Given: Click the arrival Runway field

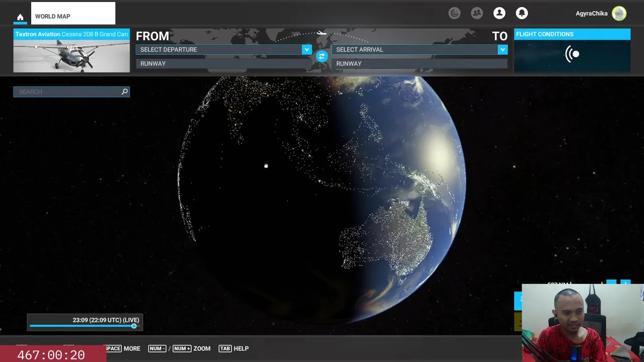Looking at the screenshot, I should pyautogui.click(x=420, y=63).
